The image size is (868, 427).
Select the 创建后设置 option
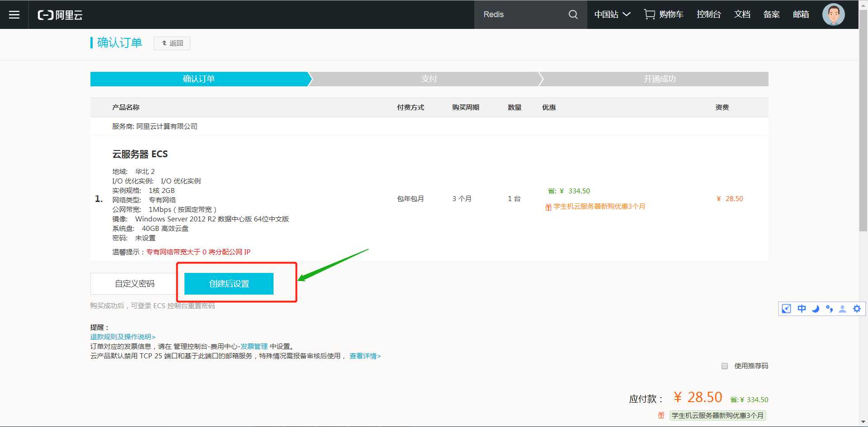pos(229,284)
